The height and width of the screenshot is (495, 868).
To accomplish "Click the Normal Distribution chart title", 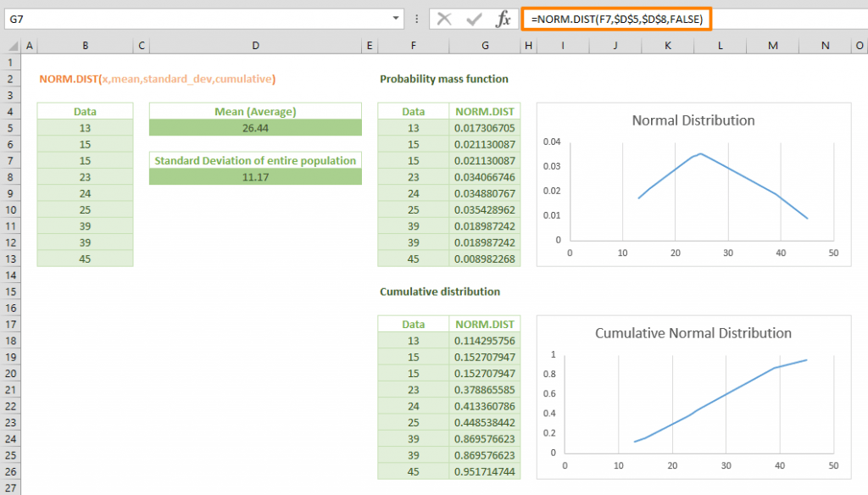I will 693,120.
